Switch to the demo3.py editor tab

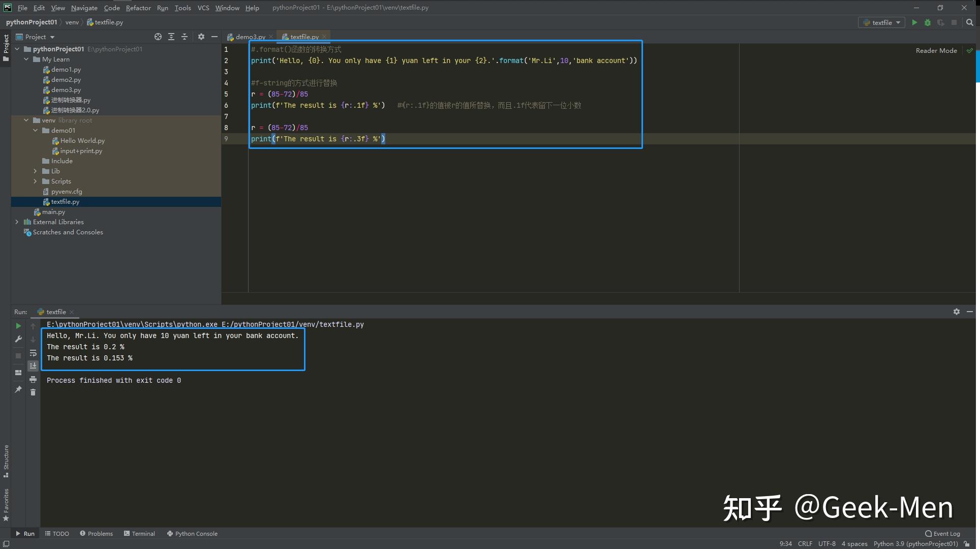click(249, 37)
